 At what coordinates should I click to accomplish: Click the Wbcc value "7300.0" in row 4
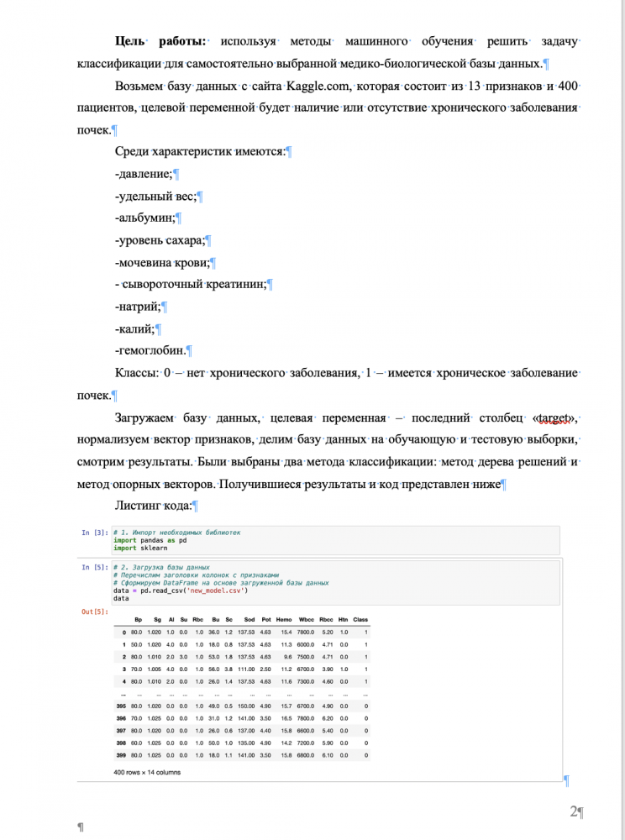pyautogui.click(x=306, y=681)
